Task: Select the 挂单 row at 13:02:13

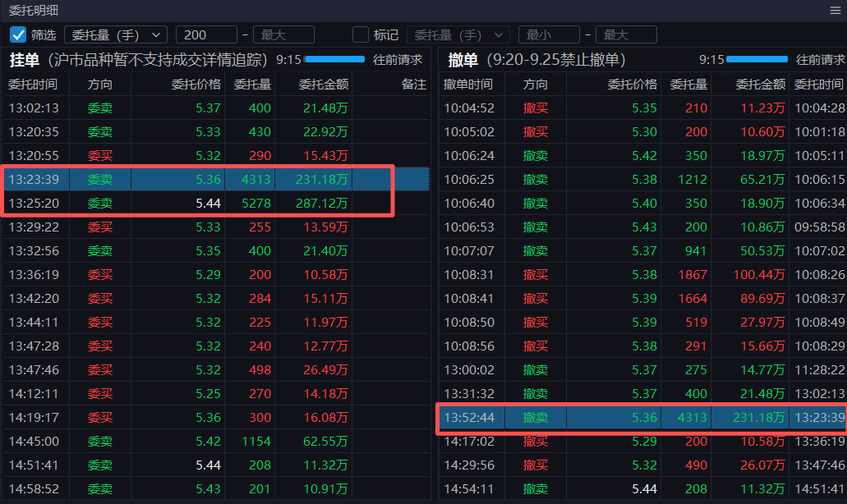Action: click(216, 108)
